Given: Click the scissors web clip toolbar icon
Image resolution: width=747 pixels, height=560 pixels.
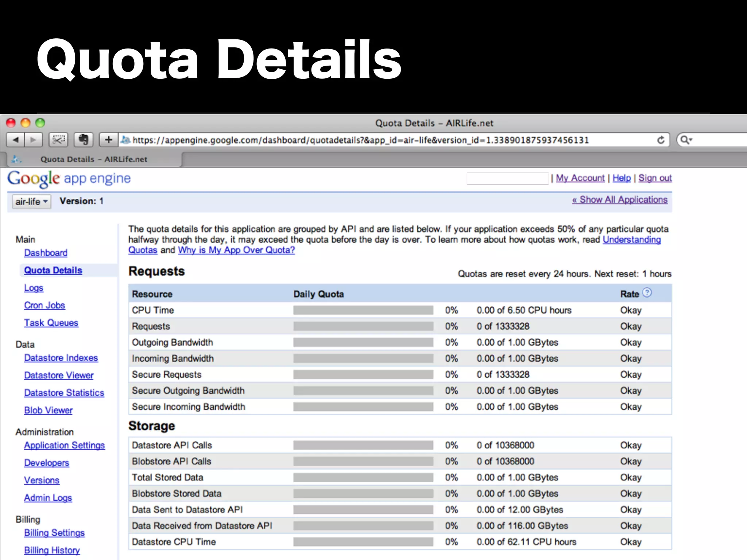Looking at the screenshot, I should (58, 140).
